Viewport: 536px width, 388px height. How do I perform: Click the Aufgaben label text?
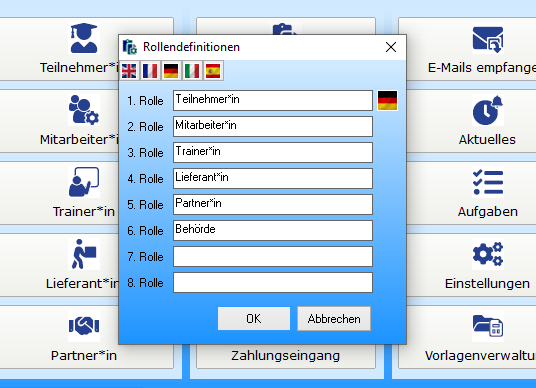click(488, 212)
